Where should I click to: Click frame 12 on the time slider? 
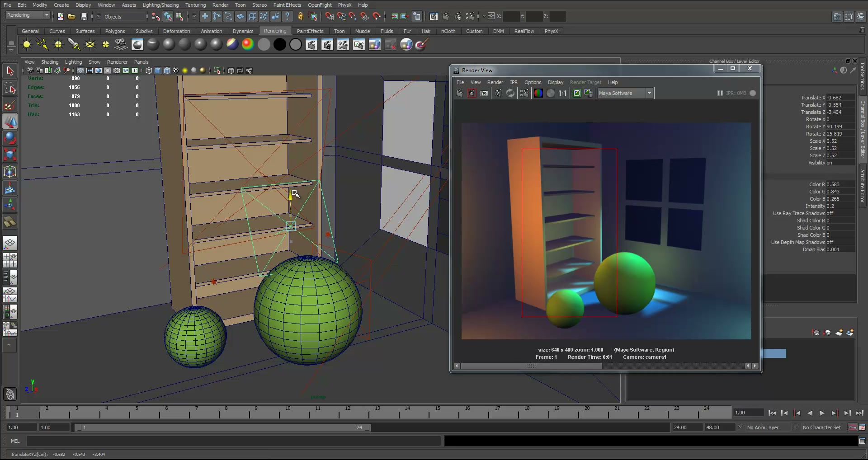(x=348, y=412)
